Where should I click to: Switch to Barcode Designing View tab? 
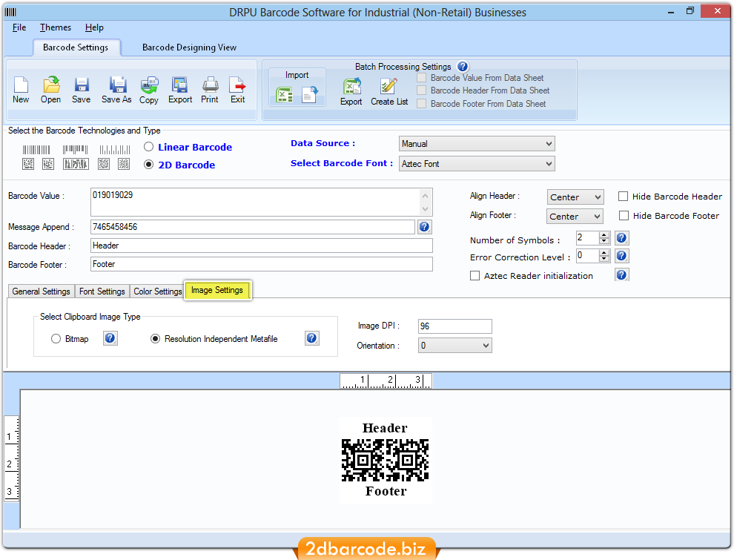pyautogui.click(x=189, y=47)
